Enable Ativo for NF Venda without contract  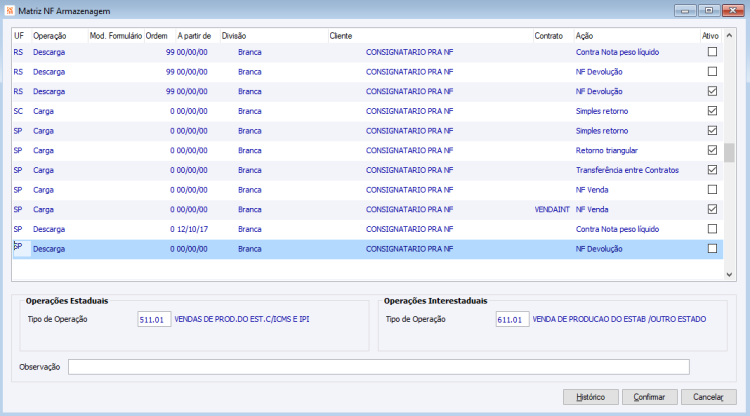click(x=712, y=190)
